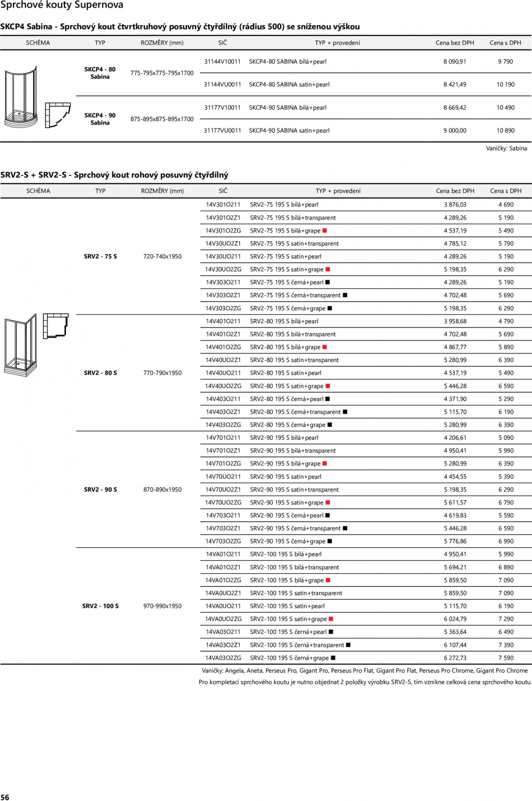Image resolution: width=532 pixels, height=801 pixels.
Task: Click black square next to SRV2-80 černá+pearl
Action: (x=327, y=399)
